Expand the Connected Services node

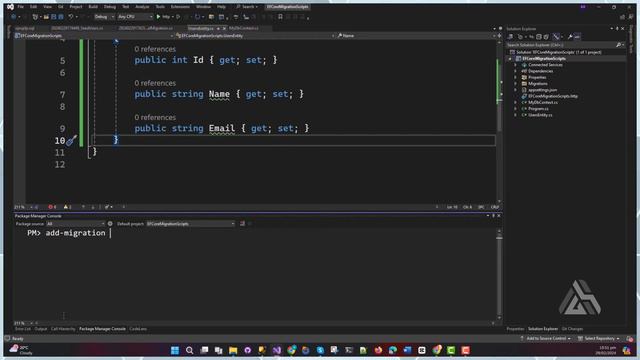point(516,65)
